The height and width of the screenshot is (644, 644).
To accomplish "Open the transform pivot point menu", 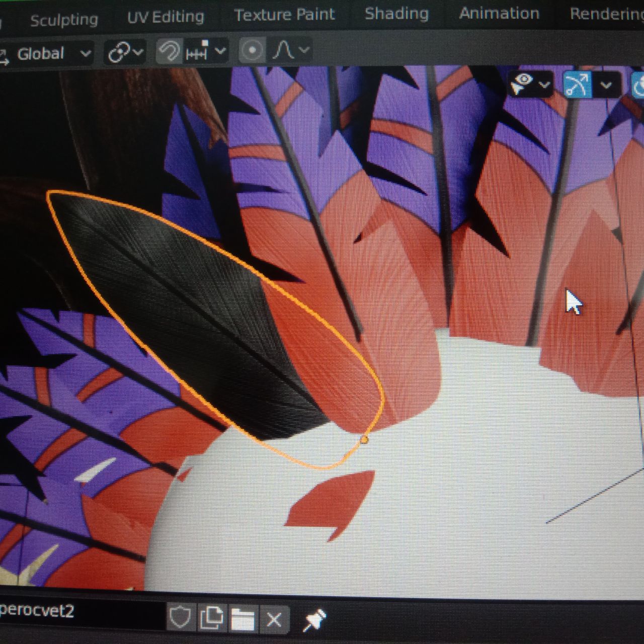I will (x=125, y=52).
